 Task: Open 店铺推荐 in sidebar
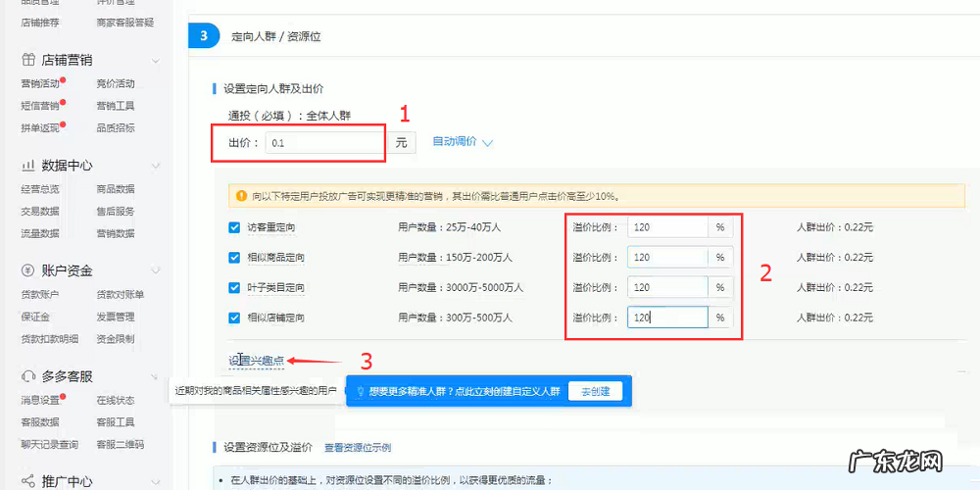tap(40, 23)
